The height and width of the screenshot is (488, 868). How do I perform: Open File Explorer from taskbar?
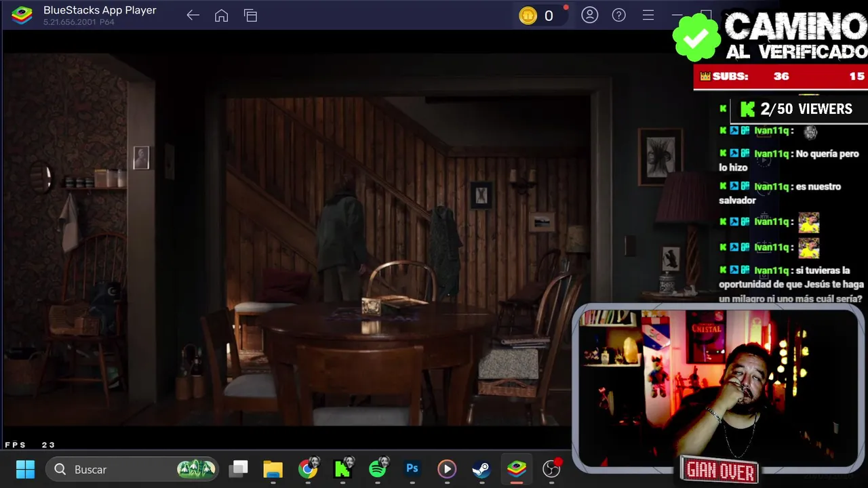273,469
